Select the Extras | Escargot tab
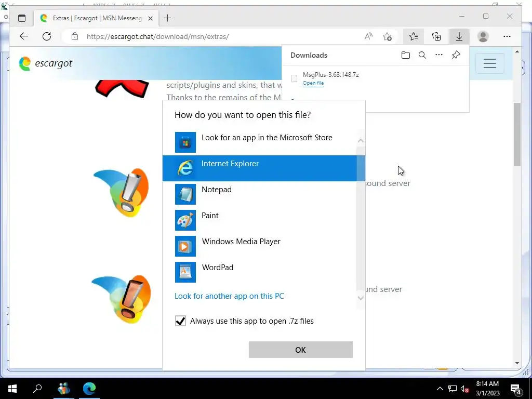 (96, 18)
